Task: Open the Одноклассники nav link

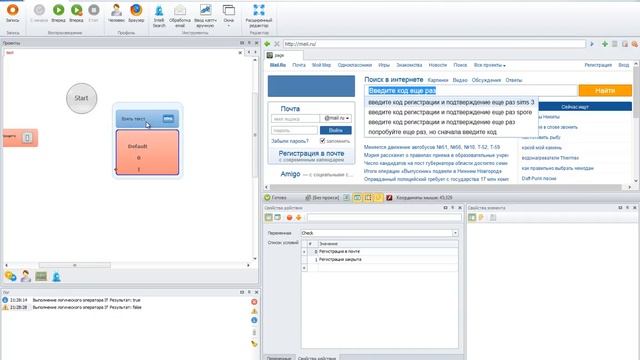Action: [x=355, y=65]
